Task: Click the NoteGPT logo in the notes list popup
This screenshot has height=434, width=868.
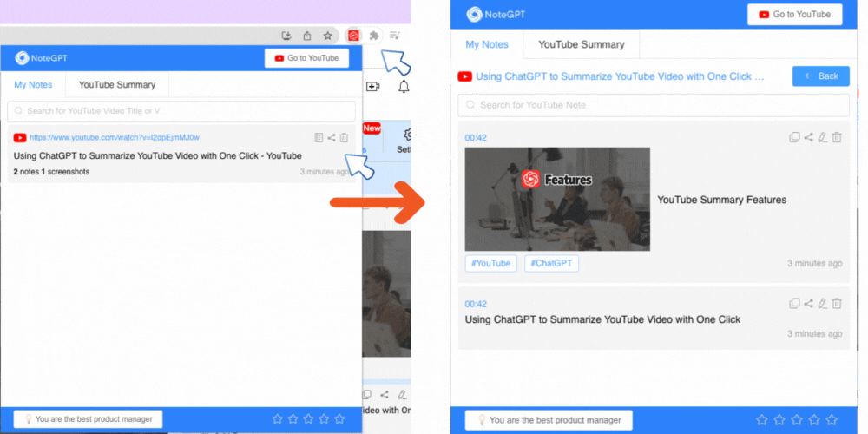Action: click(x=42, y=58)
